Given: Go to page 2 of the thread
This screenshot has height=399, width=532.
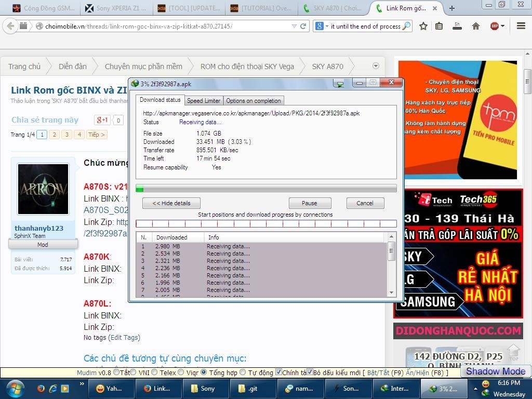Looking at the screenshot, I should coord(54,135).
